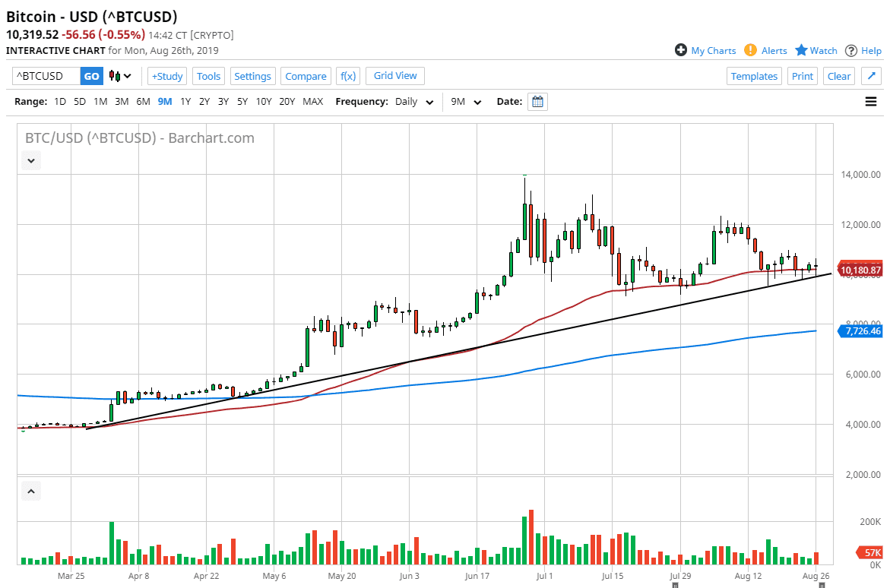Image resolution: width=890 pixels, height=588 pixels.
Task: Click the Templates button
Action: pos(754,75)
